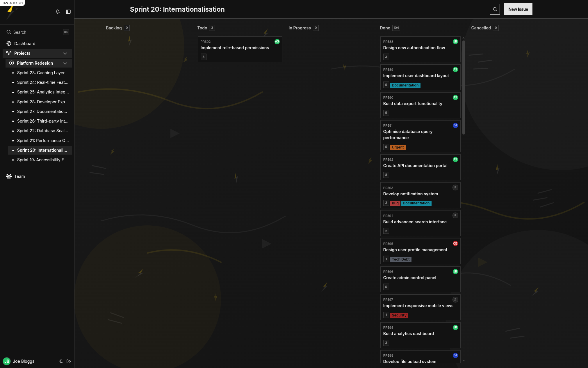Click the Dashboard icon in the sidebar
Screen dimensions: 588x368
click(9, 43)
